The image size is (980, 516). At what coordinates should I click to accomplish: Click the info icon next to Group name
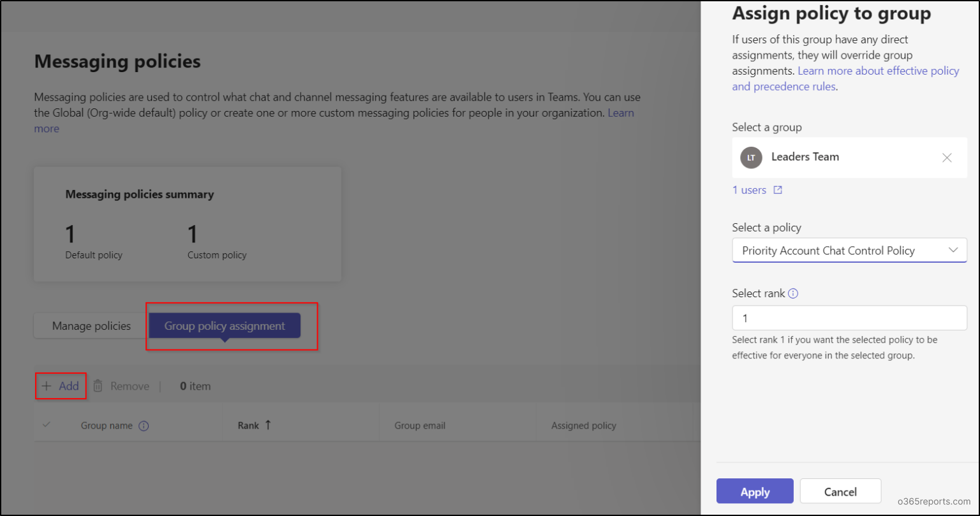pos(144,426)
